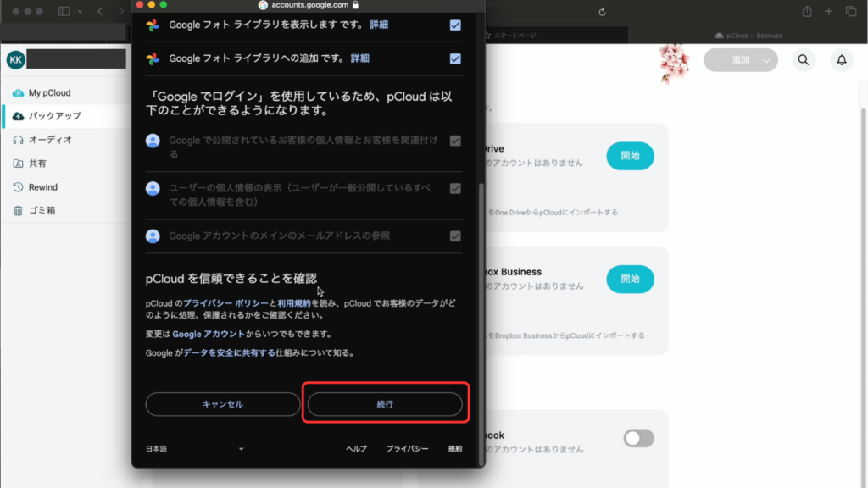Click the Safari new tab plus icon

click(829, 11)
